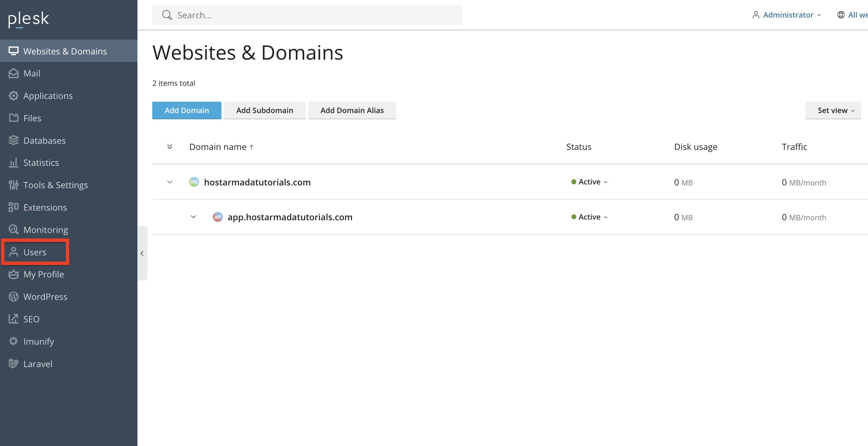
Task: Open the Set view dropdown
Action: (x=833, y=110)
